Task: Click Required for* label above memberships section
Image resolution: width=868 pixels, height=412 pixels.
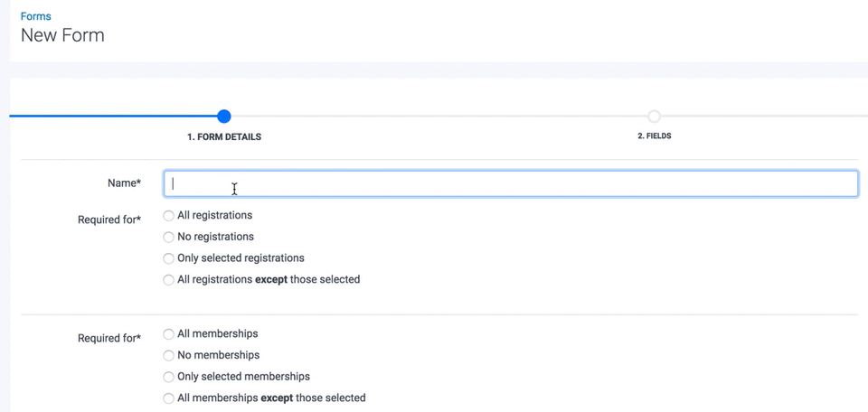Action: coord(109,339)
